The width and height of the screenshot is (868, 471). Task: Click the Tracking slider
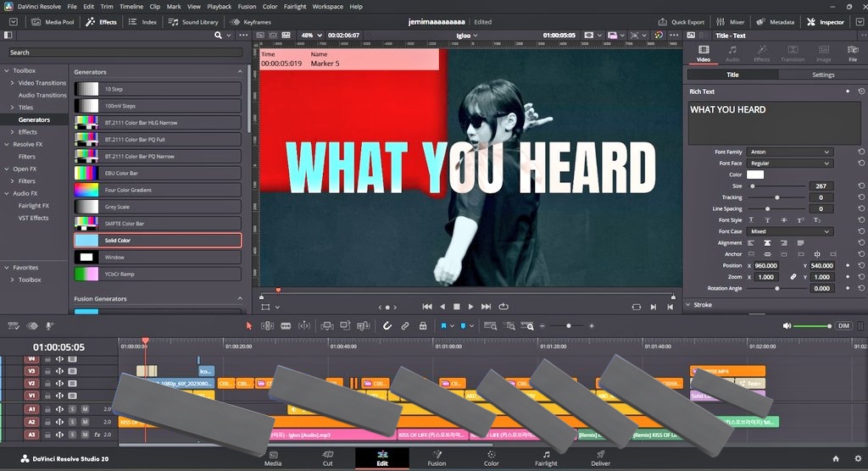click(777, 197)
